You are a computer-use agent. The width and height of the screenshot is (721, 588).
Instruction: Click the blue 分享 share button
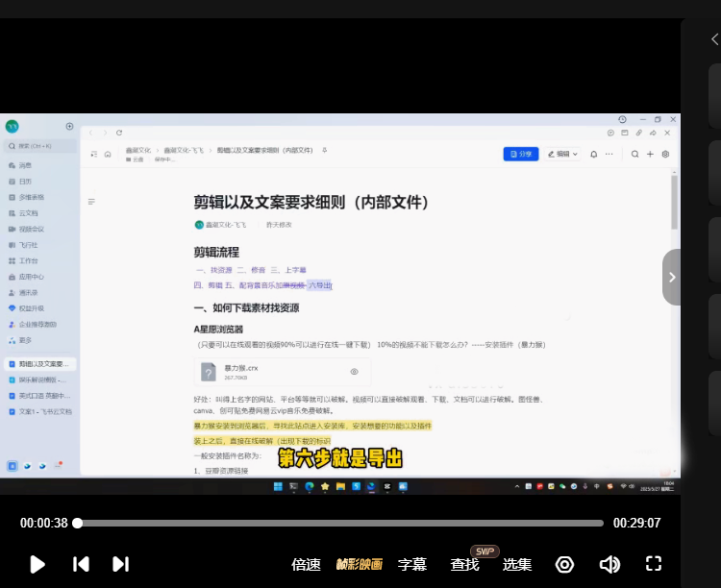(x=520, y=154)
